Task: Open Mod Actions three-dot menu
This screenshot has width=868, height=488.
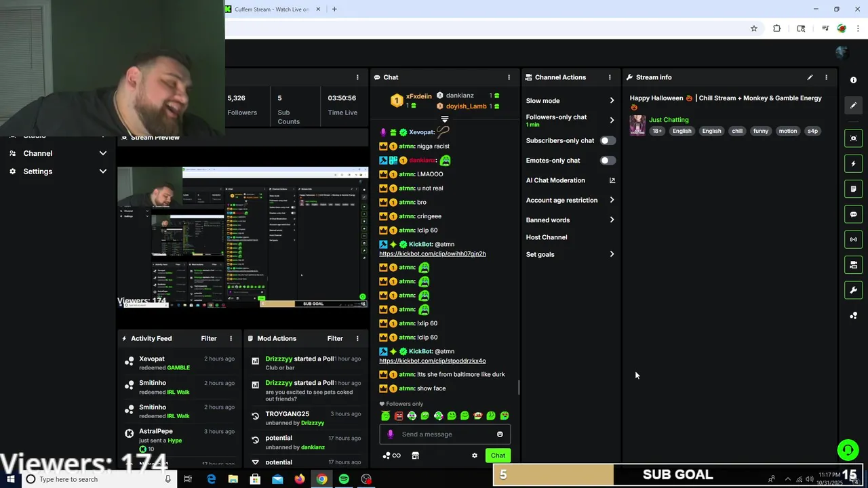Action: (357, 338)
